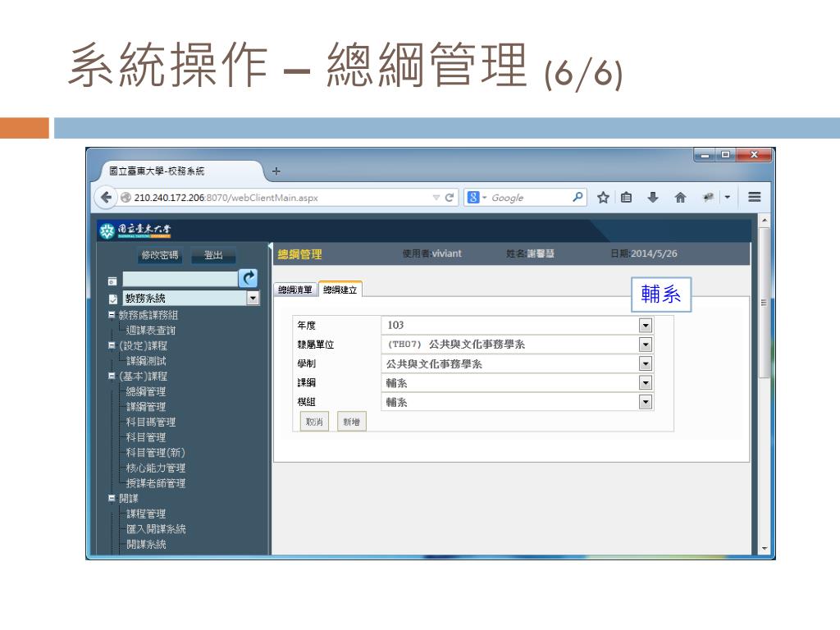Screen dimensions: 840x630
Task: Open the downloads arrow icon
Action: [652, 198]
